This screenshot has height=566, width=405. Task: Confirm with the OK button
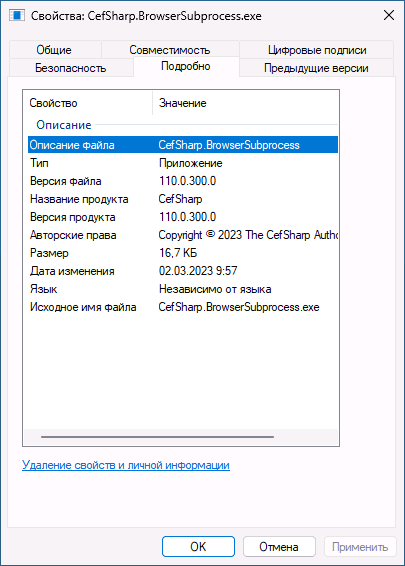198,547
